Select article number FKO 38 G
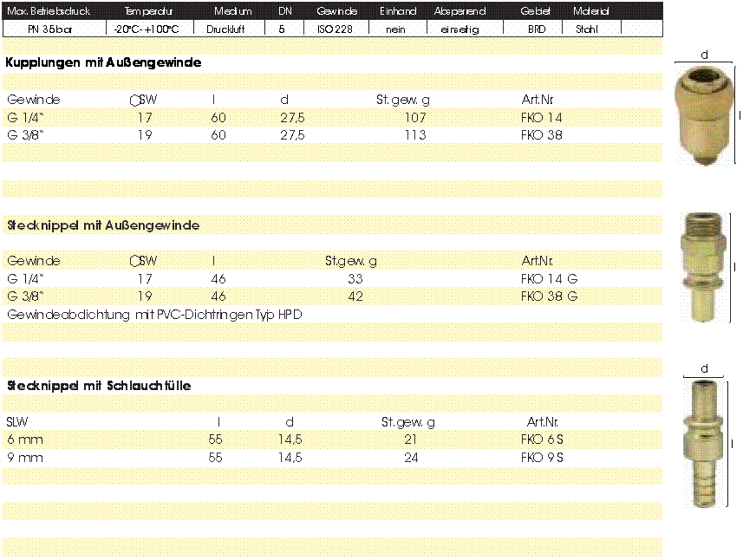The width and height of the screenshot is (743, 560). [549, 296]
